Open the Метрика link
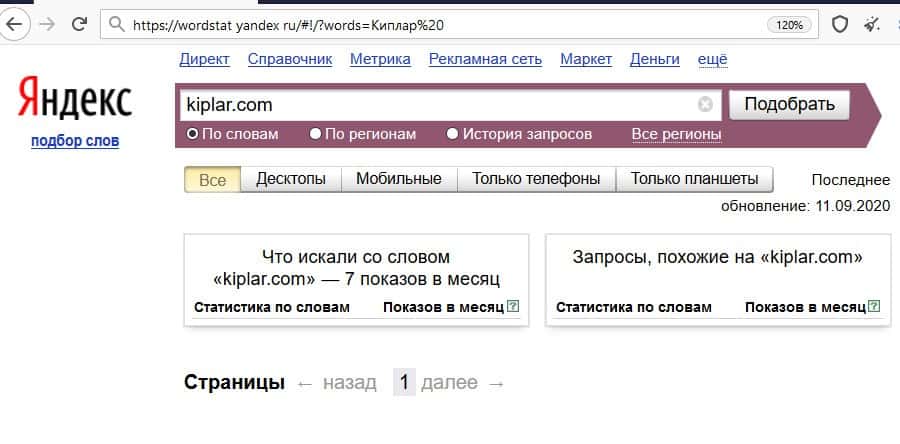900x444 pixels. 380,59
